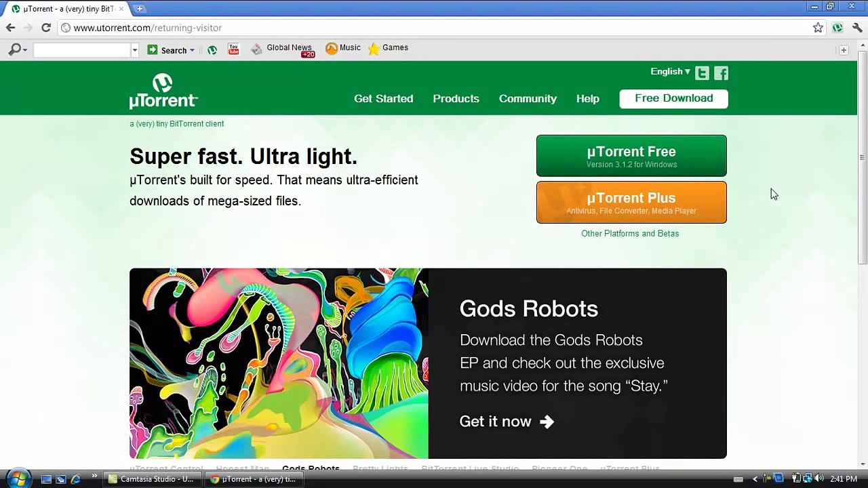Visit µTorrent's Twitter page via the icon
The height and width of the screenshot is (488, 868).
pos(702,73)
